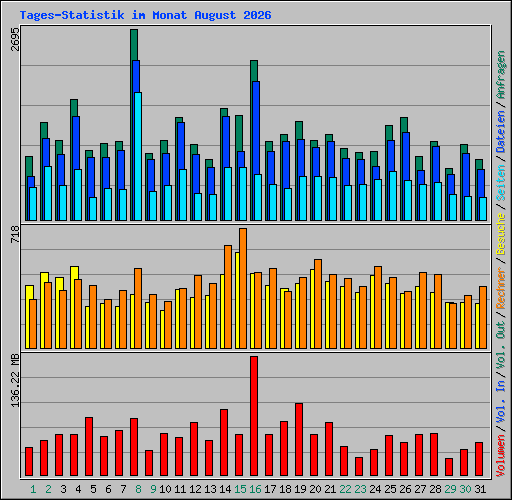Click the y-axis value 136.22 MB
Viewport: 512px width, 500px height.
pos(15,380)
